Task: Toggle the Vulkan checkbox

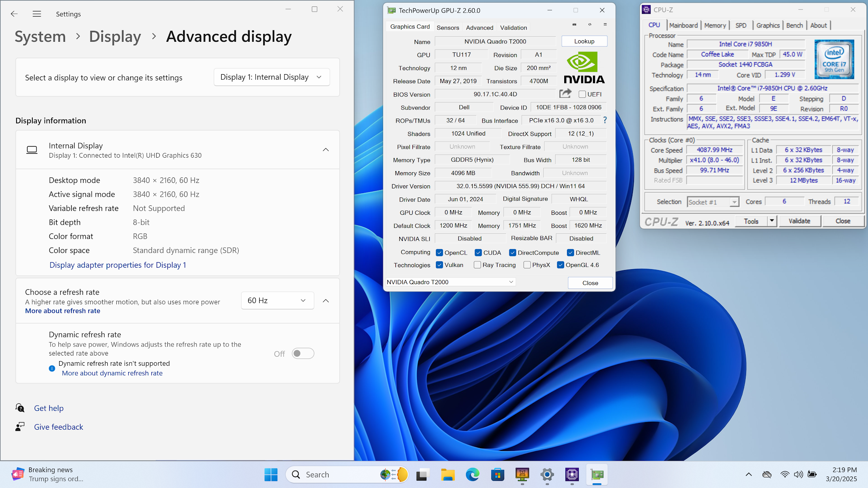Action: [x=439, y=265]
